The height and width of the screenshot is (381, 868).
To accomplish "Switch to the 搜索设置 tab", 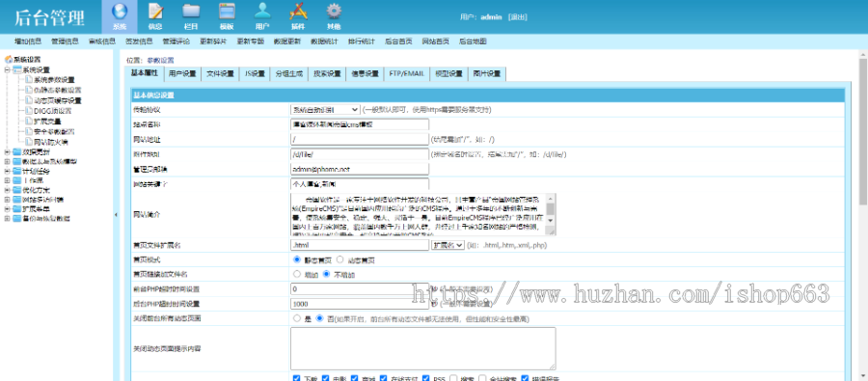I will (327, 74).
